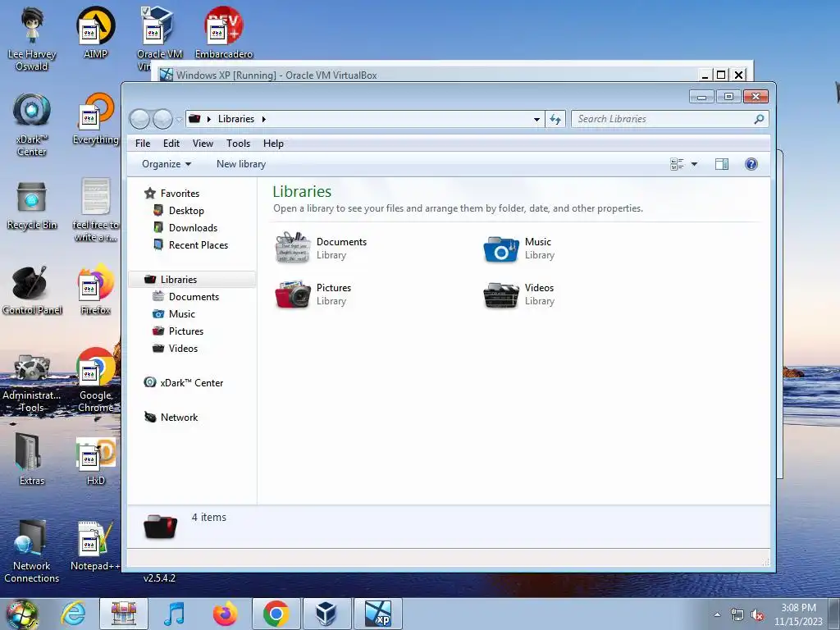Select xDark Center in navigation pane
The height and width of the screenshot is (630, 840).
tap(184, 382)
